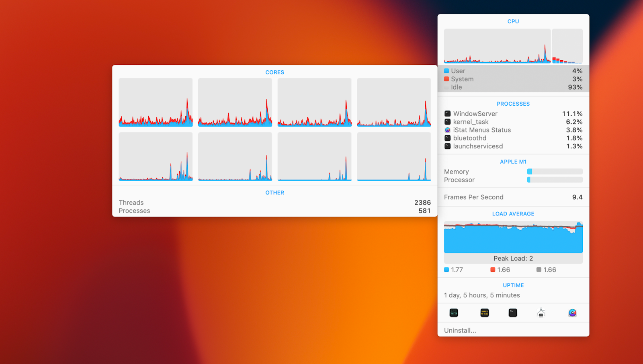Click the CPU history graph

pyautogui.click(x=497, y=46)
